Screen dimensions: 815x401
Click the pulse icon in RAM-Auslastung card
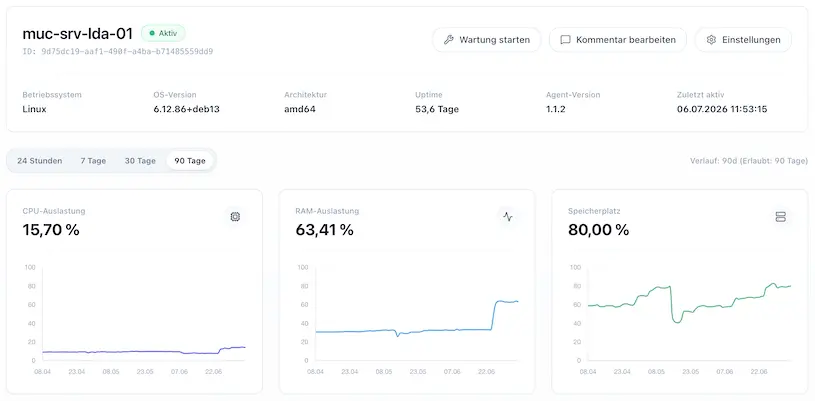coord(508,217)
